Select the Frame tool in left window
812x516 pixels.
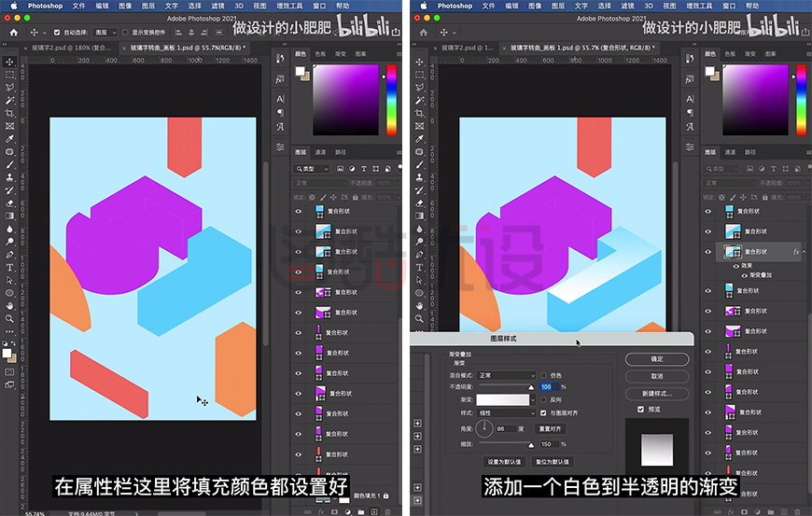(9, 126)
